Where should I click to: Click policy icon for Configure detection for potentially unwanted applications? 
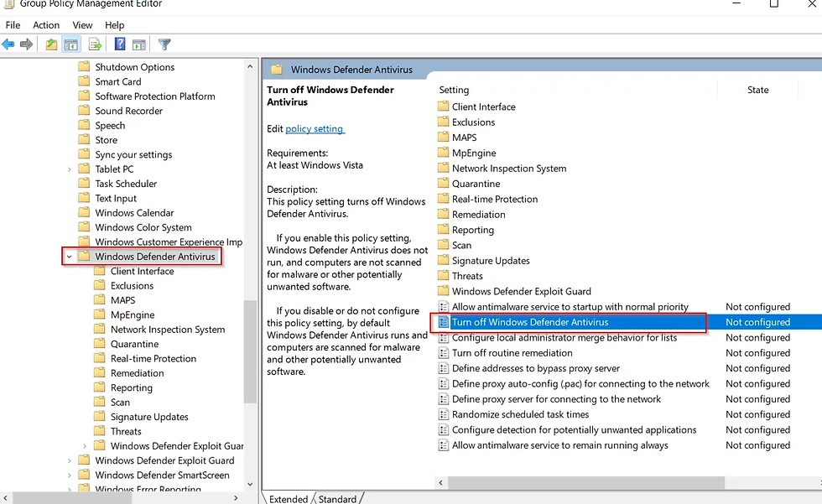tap(444, 429)
